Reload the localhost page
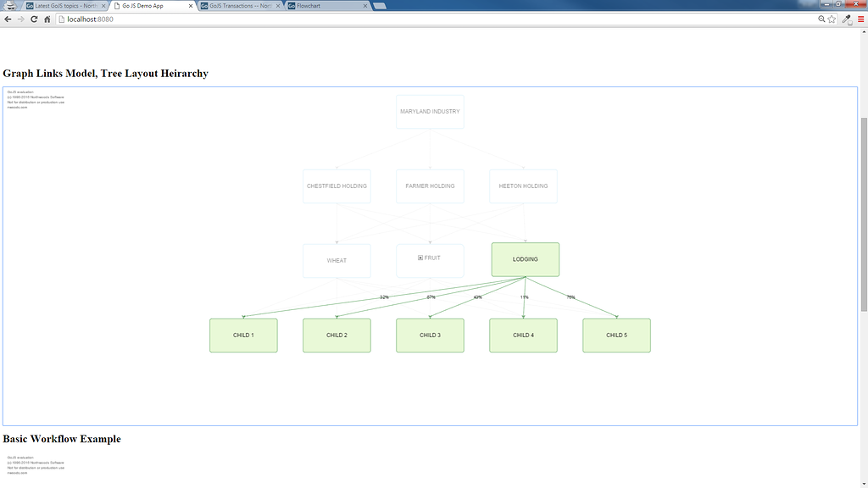 click(34, 19)
